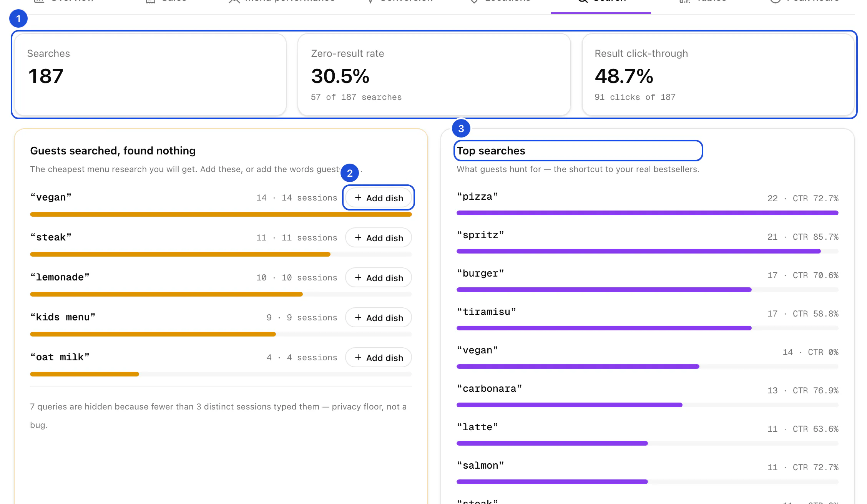Screen dimensions: 867x504
Task: Select the "salmon" query in Top searches
Action: pyautogui.click(x=480, y=466)
